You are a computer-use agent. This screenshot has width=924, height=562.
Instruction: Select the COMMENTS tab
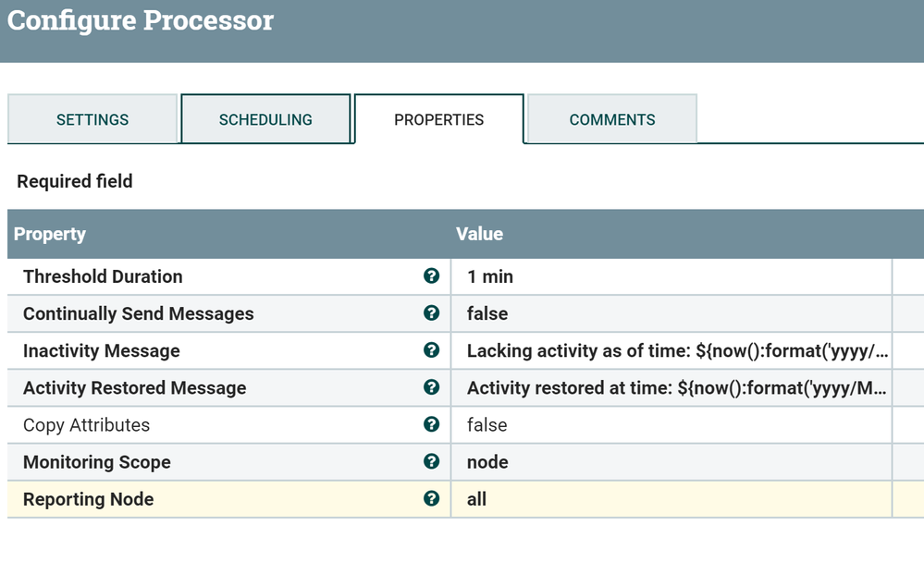pos(611,119)
